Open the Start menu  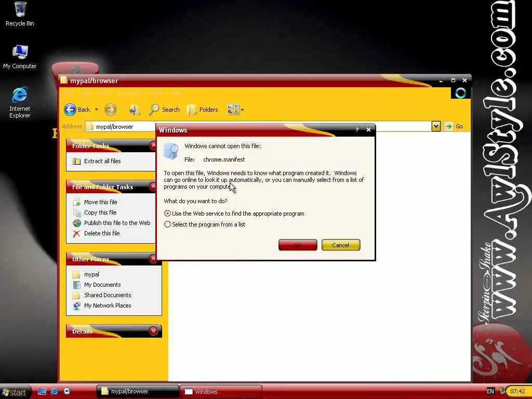[x=14, y=392]
